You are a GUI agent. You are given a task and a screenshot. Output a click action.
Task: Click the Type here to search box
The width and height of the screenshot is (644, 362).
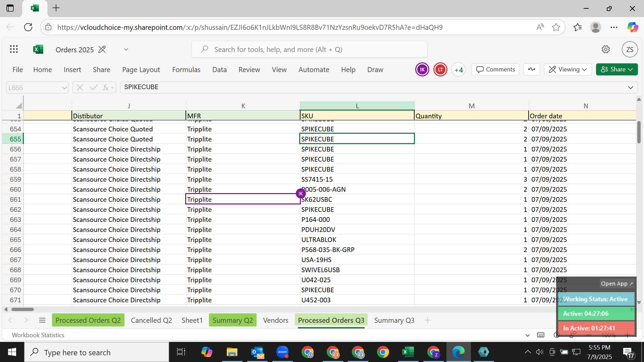(x=97, y=352)
